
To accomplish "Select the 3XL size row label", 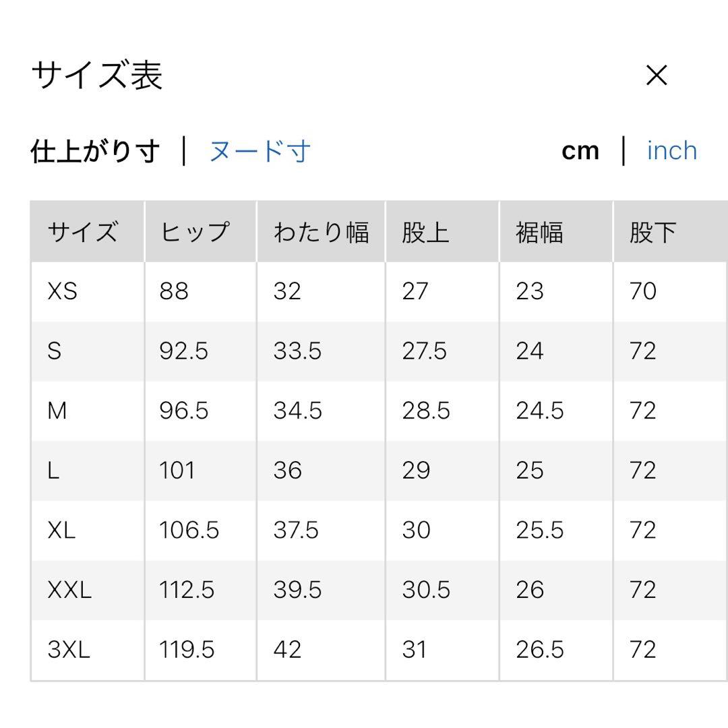I will (69, 650).
